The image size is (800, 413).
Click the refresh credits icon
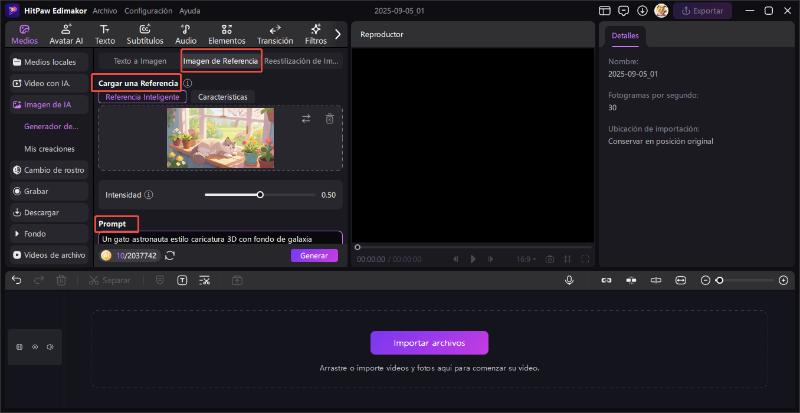pyautogui.click(x=170, y=256)
